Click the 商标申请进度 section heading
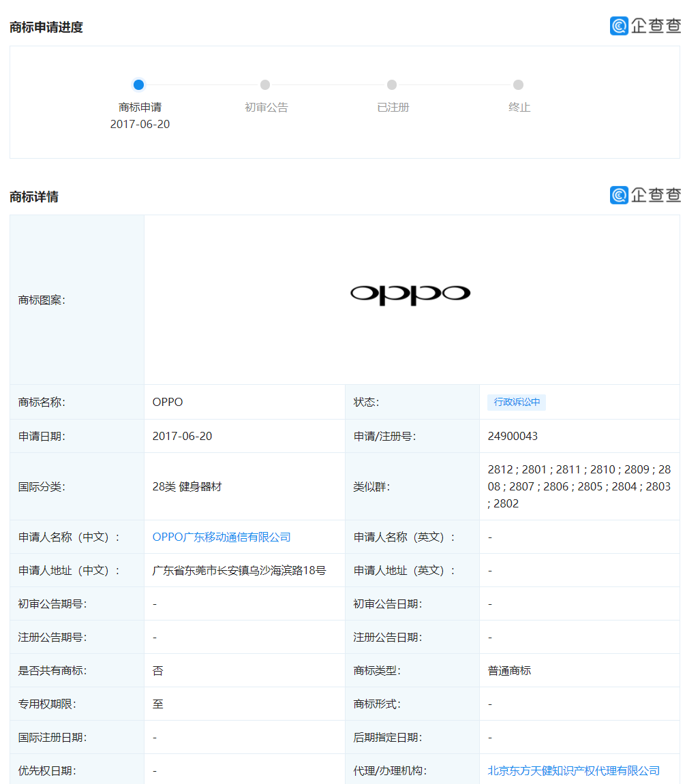This screenshot has height=784, width=685. click(46, 27)
